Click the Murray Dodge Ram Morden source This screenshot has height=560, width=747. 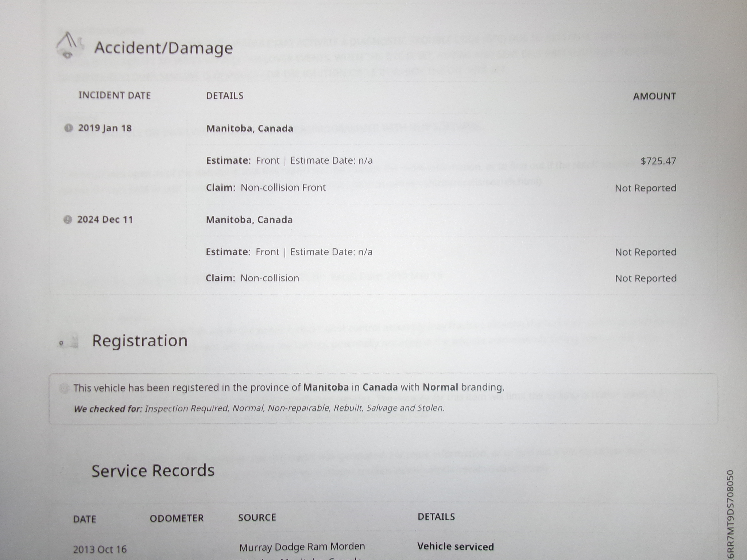click(302, 547)
